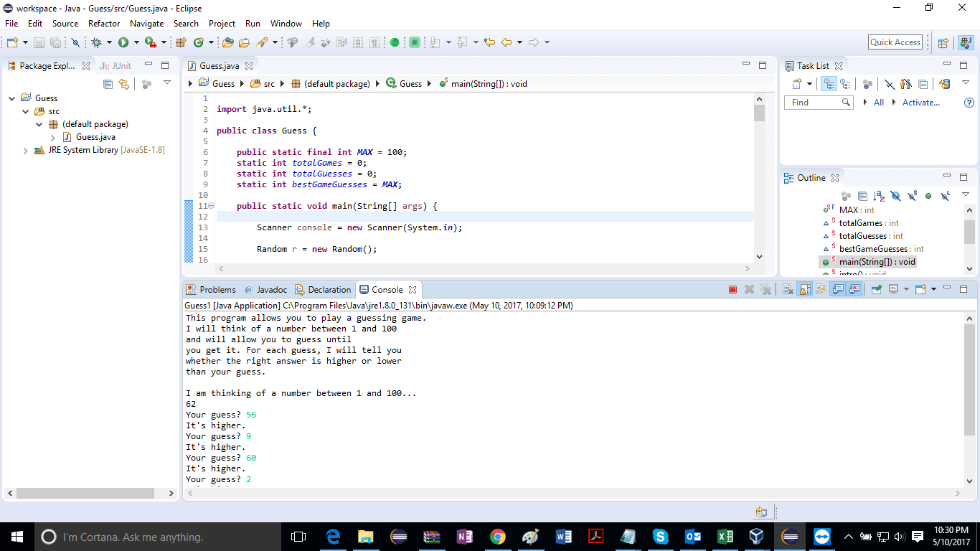Click the All link in Task List
Image resolution: width=980 pixels, height=551 pixels.
(x=879, y=103)
